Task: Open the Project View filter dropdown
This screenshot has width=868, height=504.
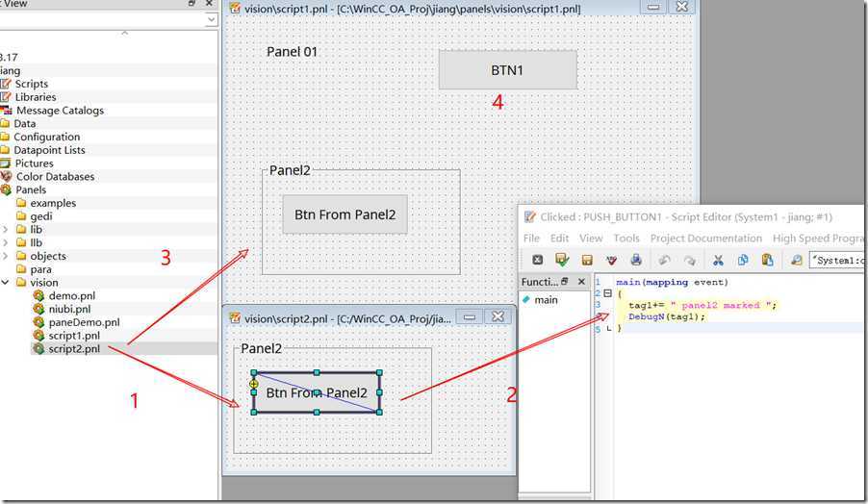Action: [x=211, y=19]
